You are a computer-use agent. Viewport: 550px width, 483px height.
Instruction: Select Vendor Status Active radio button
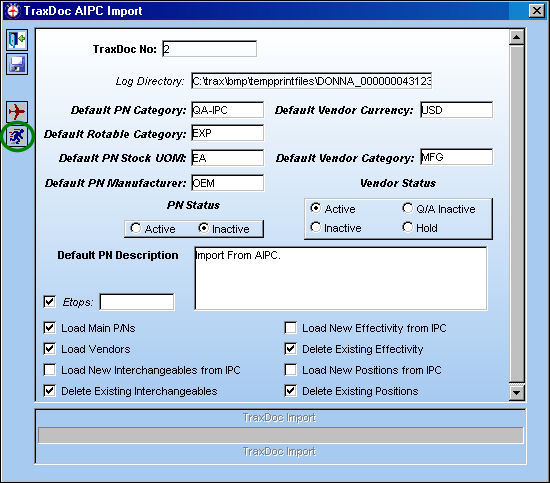pyautogui.click(x=315, y=208)
